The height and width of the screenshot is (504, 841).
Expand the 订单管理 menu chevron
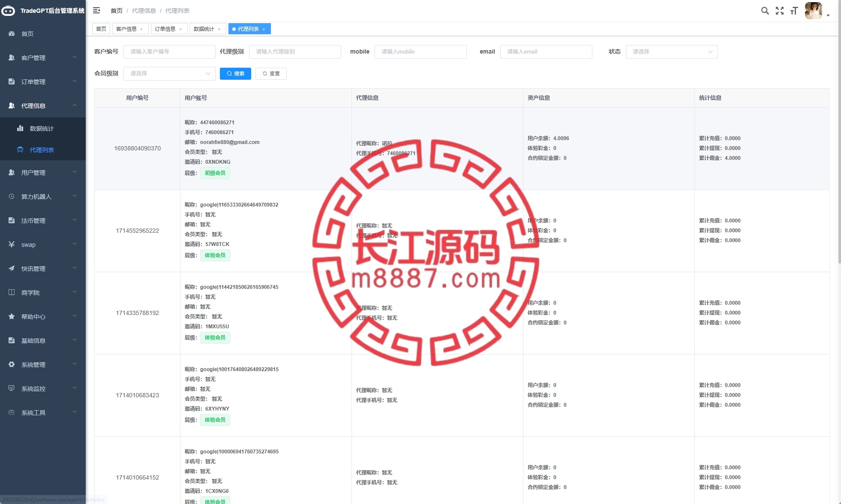click(75, 81)
